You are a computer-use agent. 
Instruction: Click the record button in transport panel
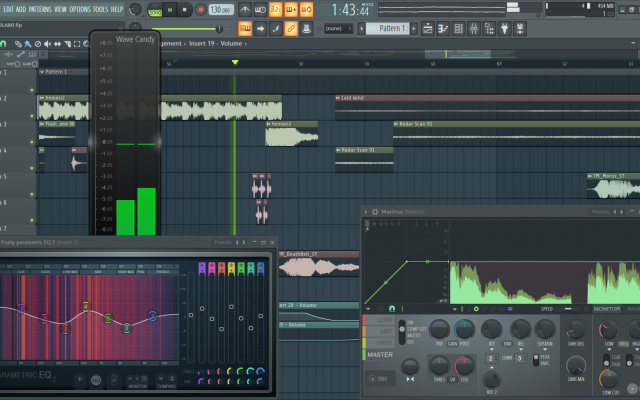click(x=200, y=9)
